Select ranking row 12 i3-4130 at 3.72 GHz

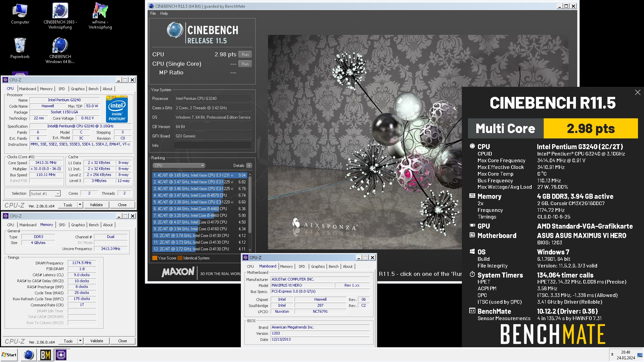click(x=200, y=249)
